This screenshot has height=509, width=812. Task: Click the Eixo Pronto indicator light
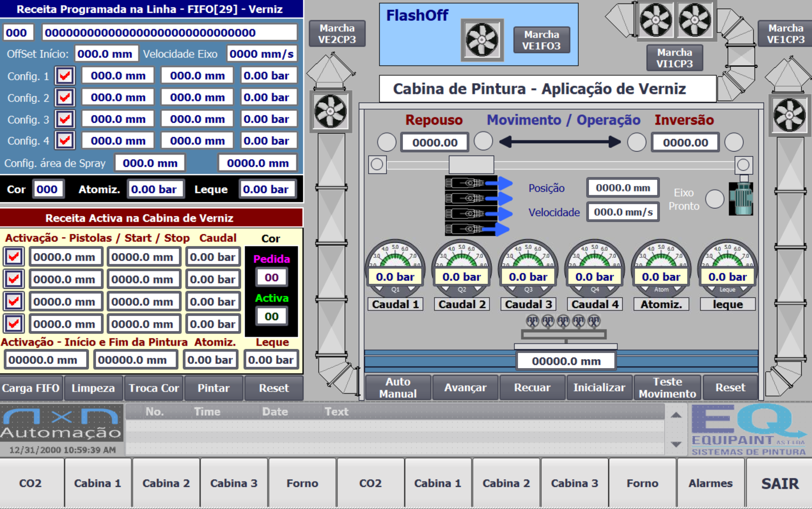coord(714,199)
